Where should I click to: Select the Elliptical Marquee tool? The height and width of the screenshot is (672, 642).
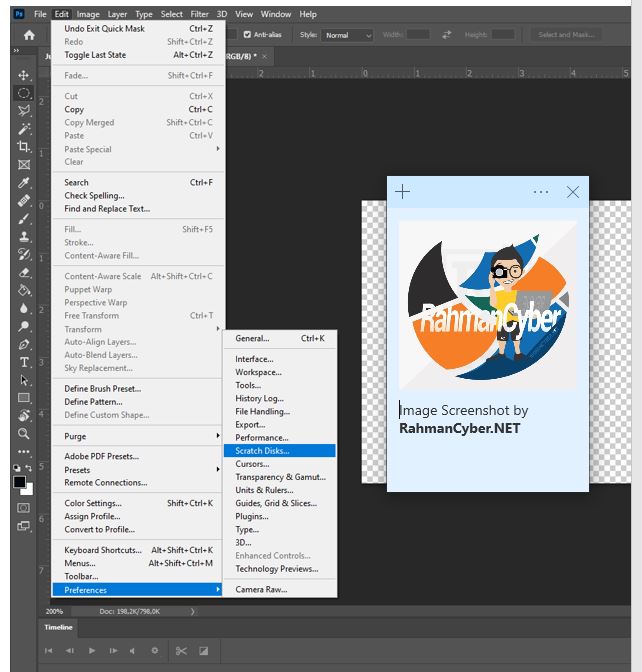click(24, 93)
